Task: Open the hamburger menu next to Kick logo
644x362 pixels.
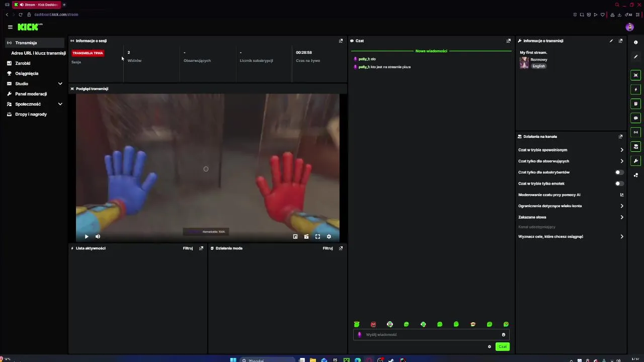Action: 10,27
